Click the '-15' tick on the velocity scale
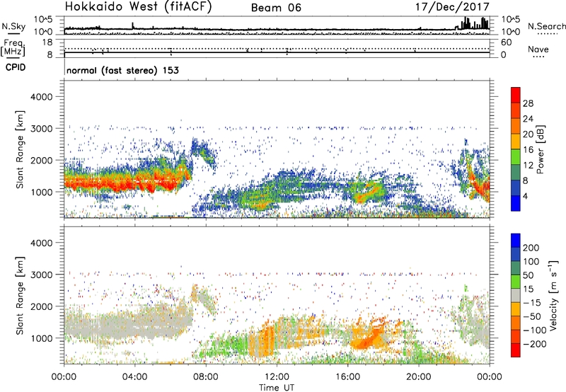Image resolution: width=566 pixels, height=392 pixels. click(532, 302)
